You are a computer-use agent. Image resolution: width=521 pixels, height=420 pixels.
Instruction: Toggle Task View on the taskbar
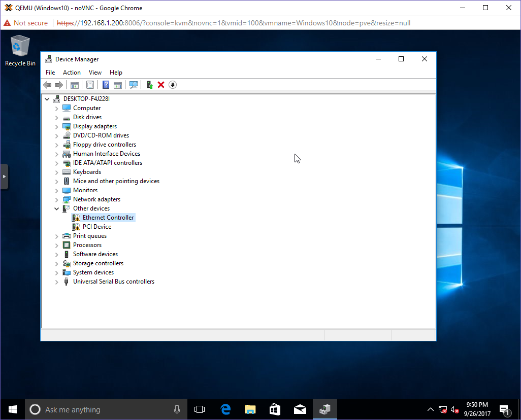coord(200,409)
